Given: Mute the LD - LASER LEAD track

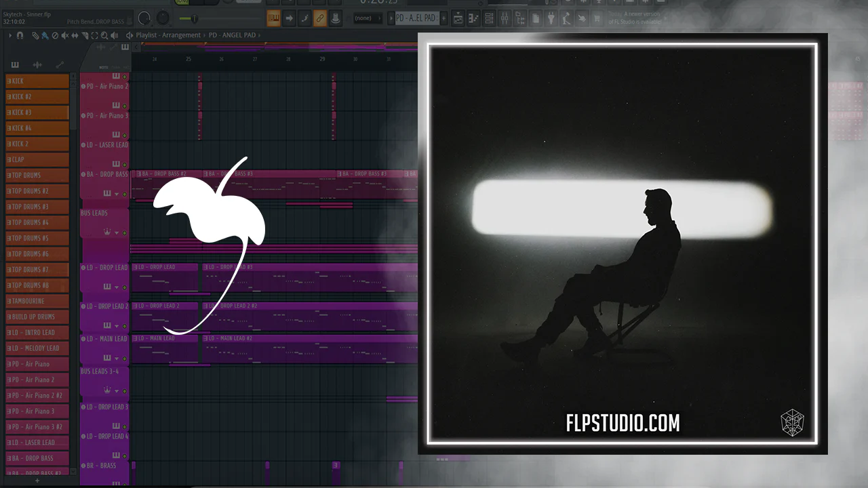Looking at the screenshot, I should pyautogui.click(x=125, y=164).
